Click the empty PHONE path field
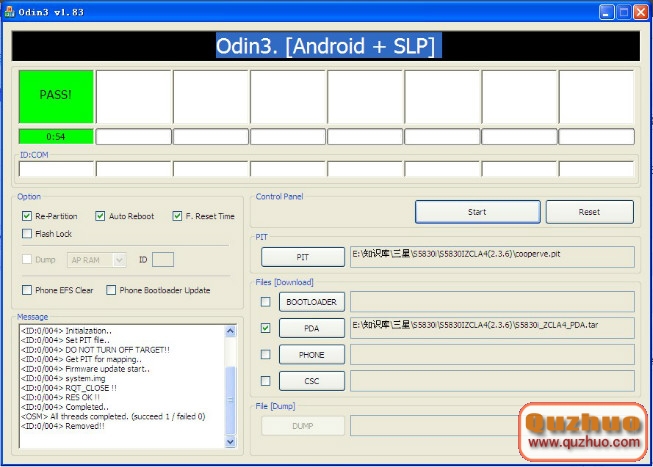The image size is (653, 467). tap(492, 355)
